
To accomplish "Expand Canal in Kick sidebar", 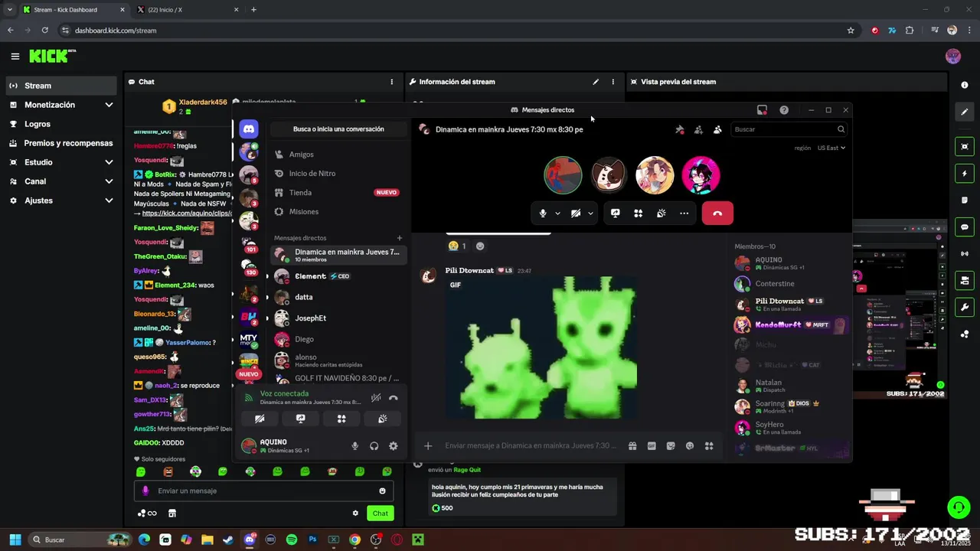I will (x=109, y=181).
